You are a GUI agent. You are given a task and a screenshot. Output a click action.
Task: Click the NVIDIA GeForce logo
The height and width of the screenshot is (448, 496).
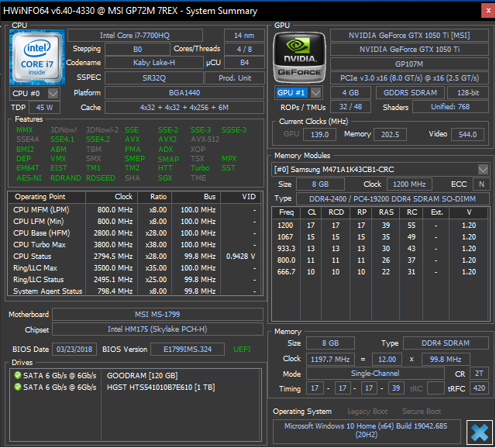tap(300, 57)
